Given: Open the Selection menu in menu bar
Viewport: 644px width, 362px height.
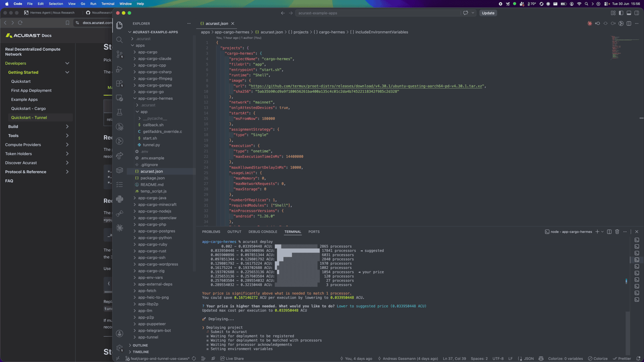Looking at the screenshot, I should tap(56, 4).
